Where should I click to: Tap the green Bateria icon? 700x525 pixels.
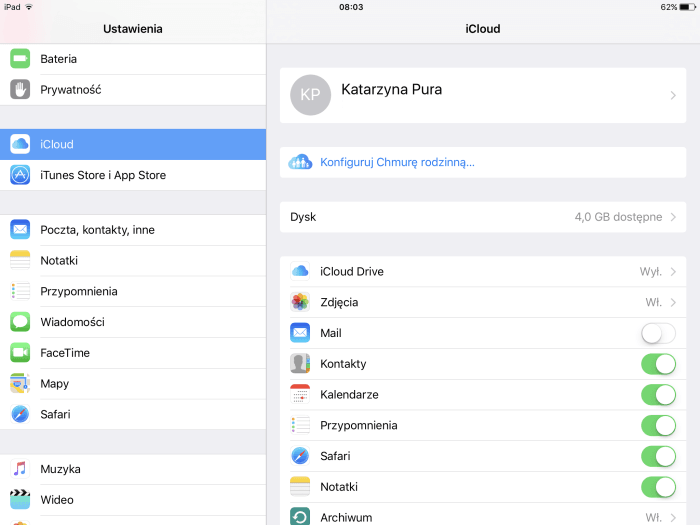(x=20, y=58)
